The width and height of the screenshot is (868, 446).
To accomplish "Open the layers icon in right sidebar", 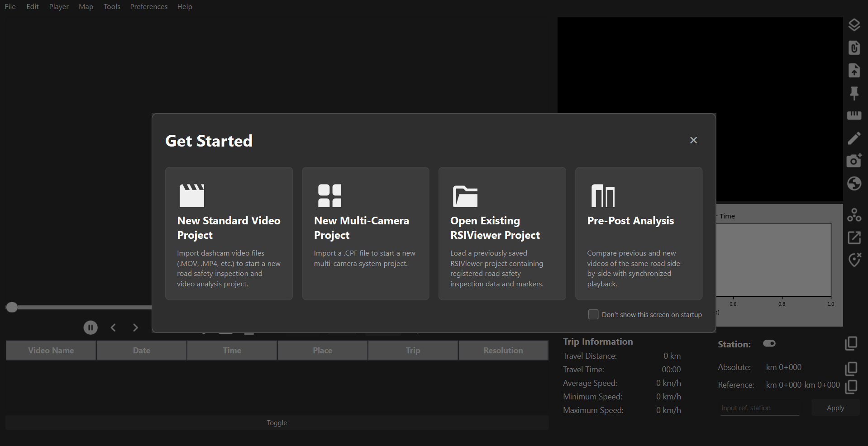I will click(854, 25).
